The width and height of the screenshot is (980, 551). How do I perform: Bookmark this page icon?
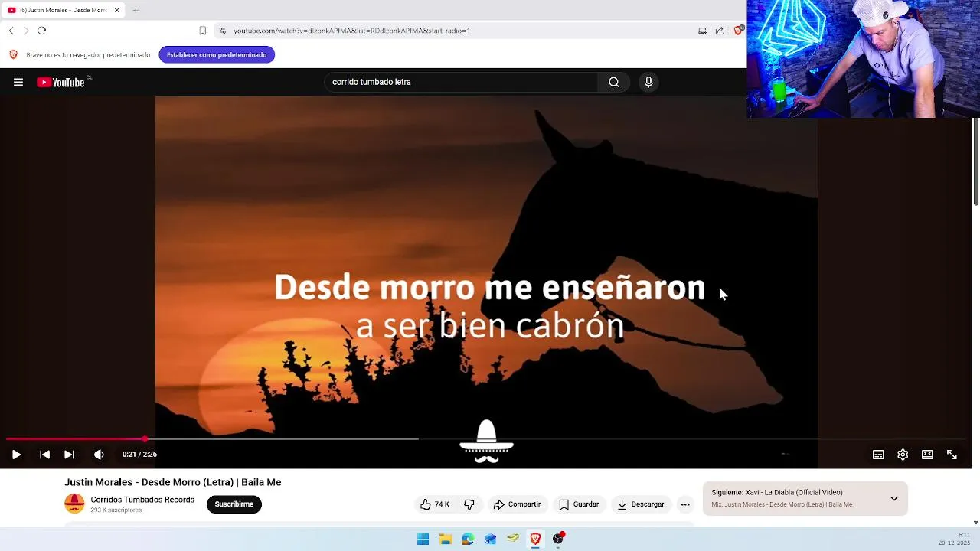tap(202, 31)
